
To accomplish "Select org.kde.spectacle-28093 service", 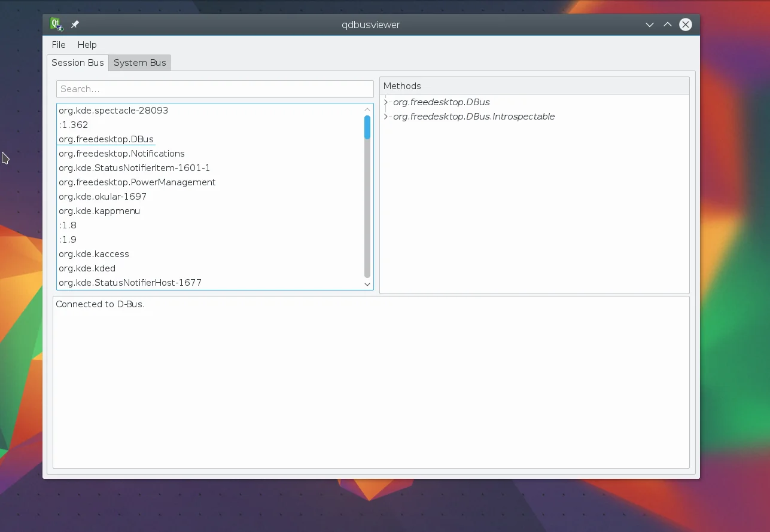I will pos(113,111).
